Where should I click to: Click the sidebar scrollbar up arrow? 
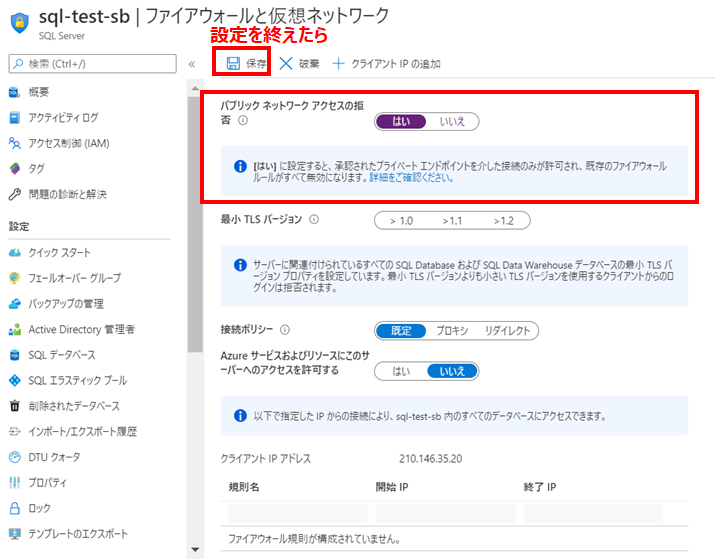coord(195,88)
